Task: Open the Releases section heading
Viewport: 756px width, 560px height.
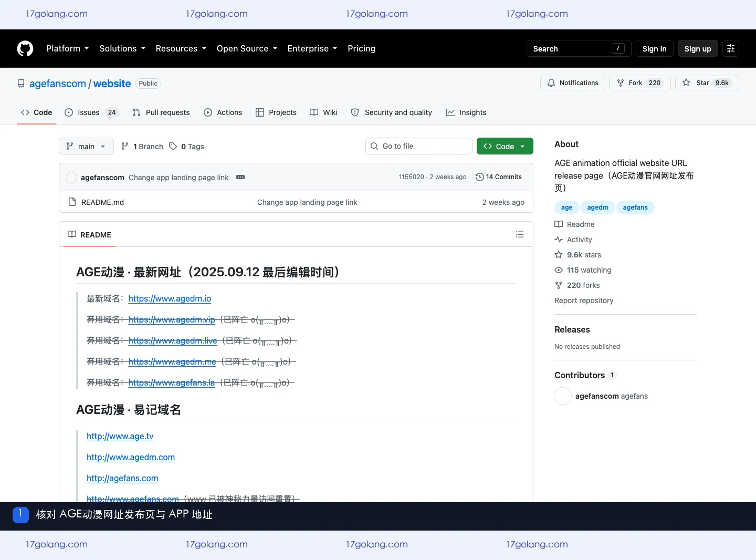Action: 572,329
